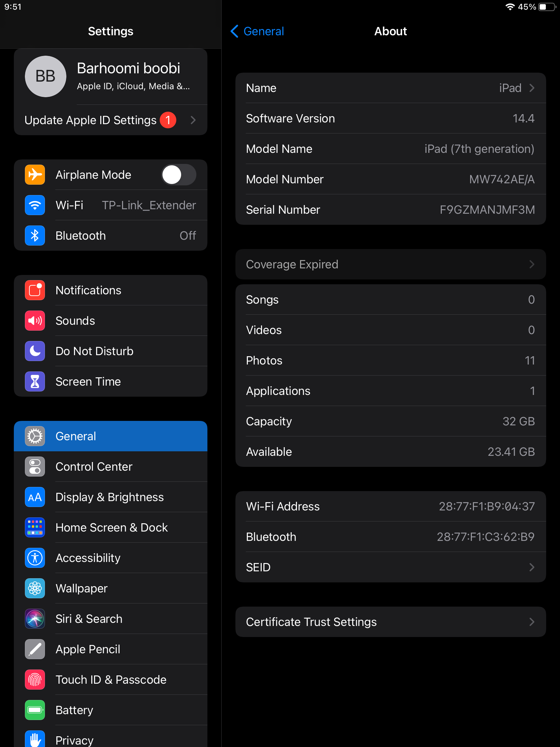
Task: Tap the Do Not Disturb moon icon
Action: [x=35, y=351]
